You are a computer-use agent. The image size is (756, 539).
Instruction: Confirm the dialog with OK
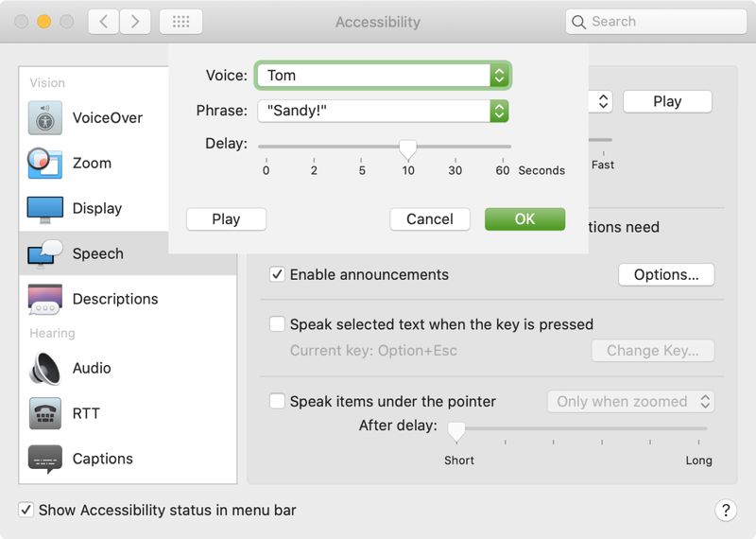pyautogui.click(x=525, y=219)
